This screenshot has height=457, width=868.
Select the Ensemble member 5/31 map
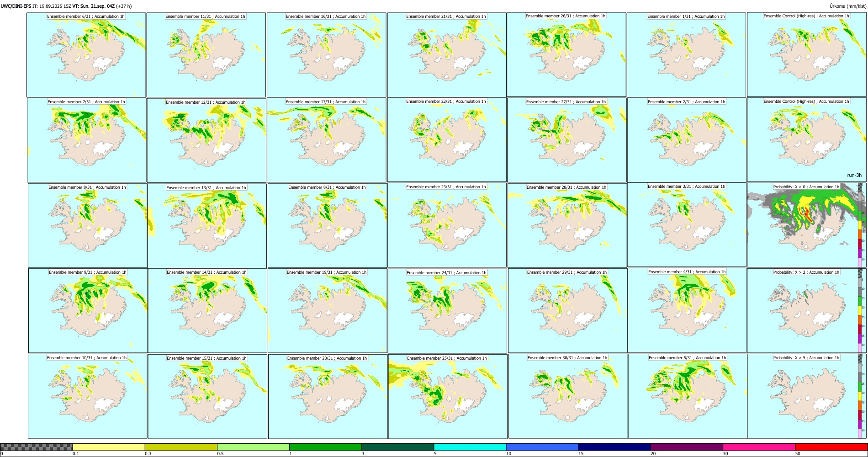(688, 396)
